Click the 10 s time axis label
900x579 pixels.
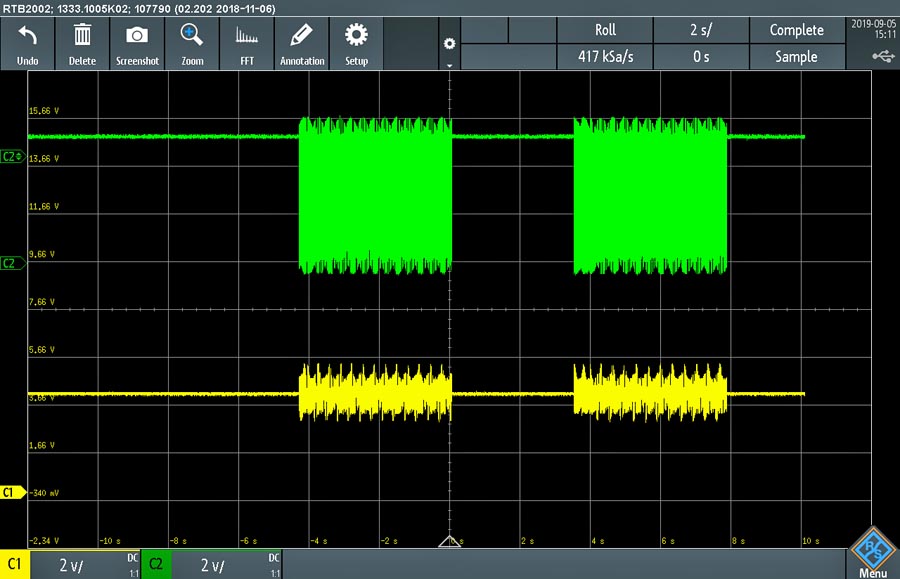pos(811,541)
